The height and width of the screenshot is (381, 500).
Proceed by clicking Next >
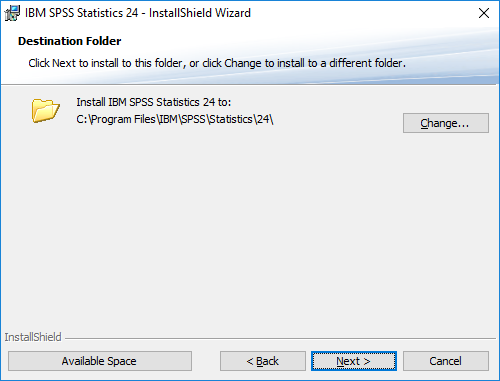pyautogui.click(x=354, y=361)
